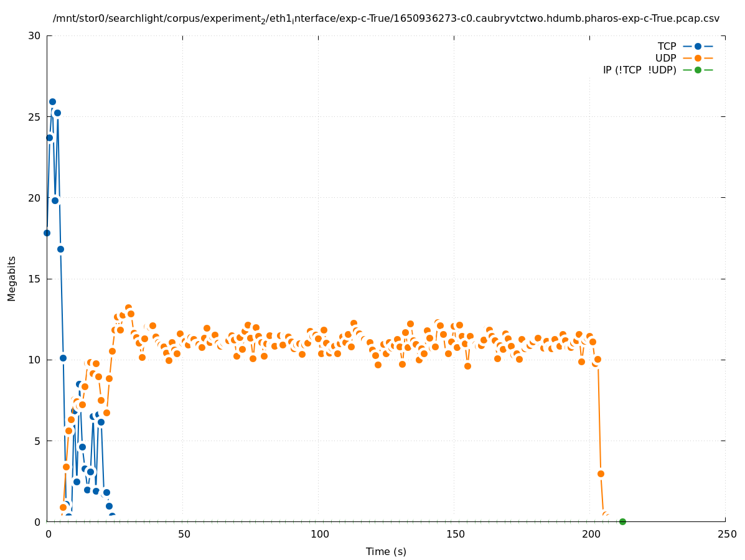Image resolution: width=745 pixels, height=560 pixels.
Task: Click the 15 tick label on y-axis
Action: click(x=34, y=279)
